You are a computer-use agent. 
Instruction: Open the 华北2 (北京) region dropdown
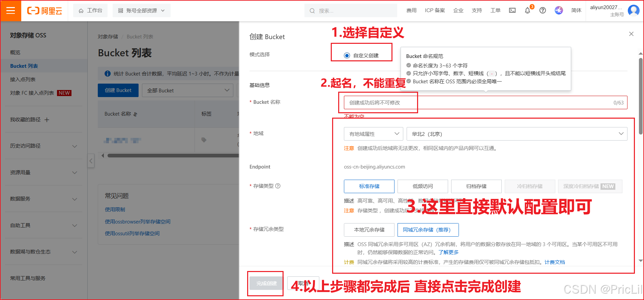(x=517, y=134)
